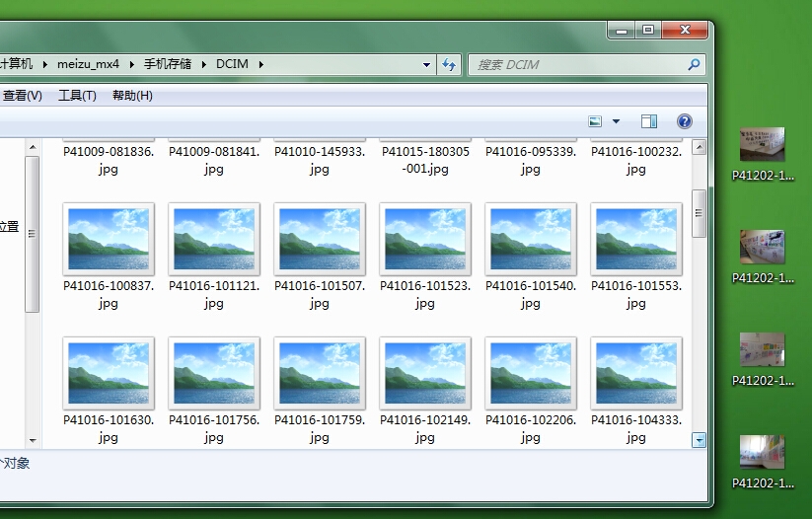Expand arrow after DCIM breadcrumb

click(261, 65)
